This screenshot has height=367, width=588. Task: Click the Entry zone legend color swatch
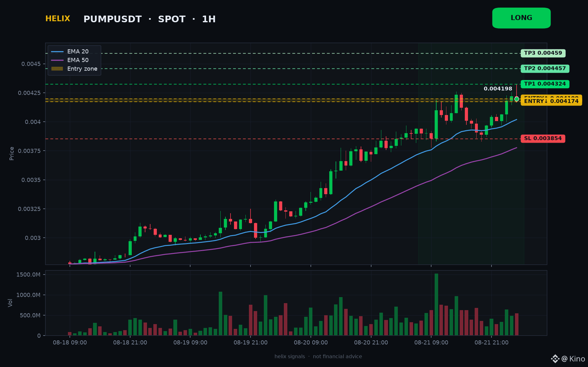pyautogui.click(x=57, y=69)
